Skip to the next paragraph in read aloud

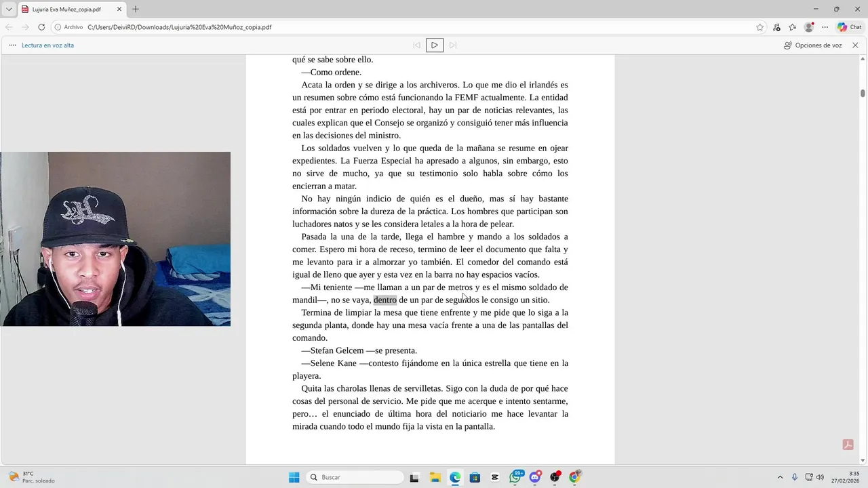453,45
